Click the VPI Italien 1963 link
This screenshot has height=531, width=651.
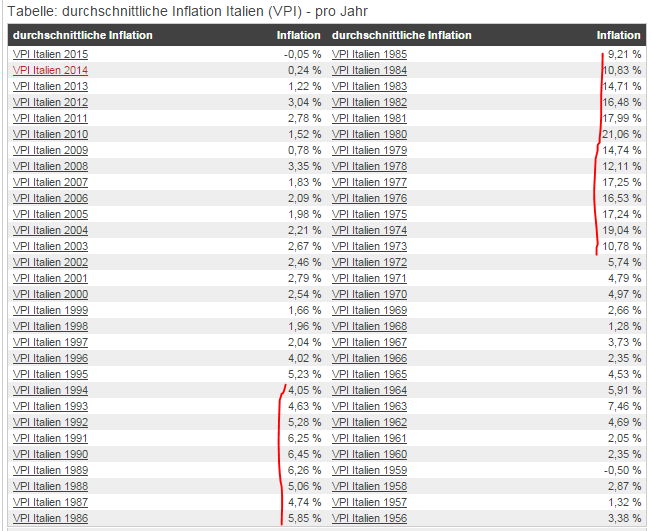369,406
